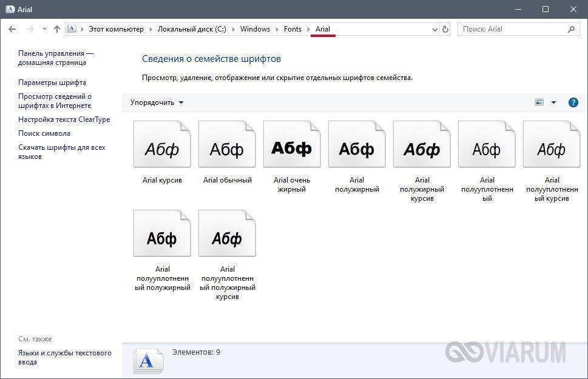588x379 pixels.
Task: Open Поиск символа link
Action: (44, 133)
